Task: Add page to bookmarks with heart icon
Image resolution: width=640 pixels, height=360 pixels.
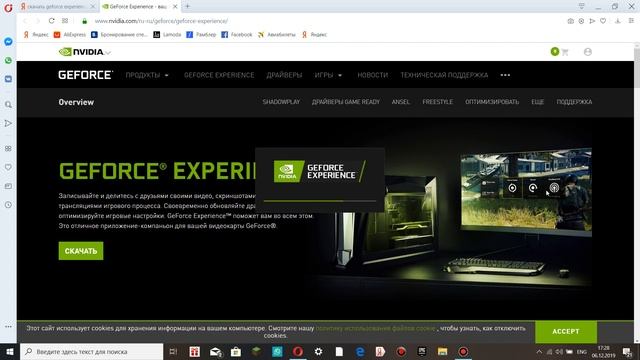Action: pos(603,21)
